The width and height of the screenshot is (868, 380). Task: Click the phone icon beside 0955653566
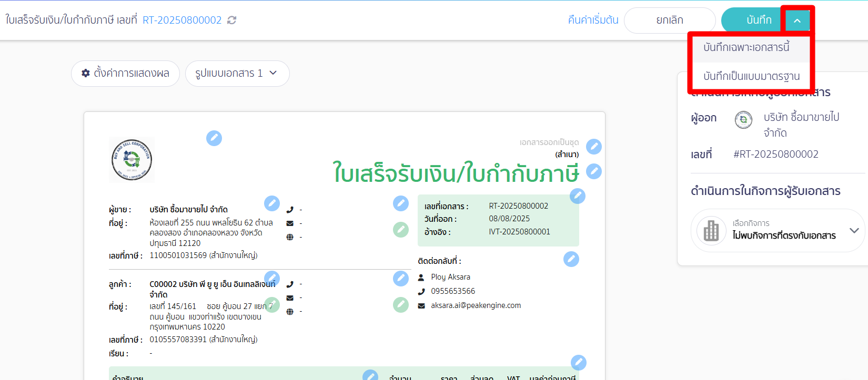(x=421, y=292)
